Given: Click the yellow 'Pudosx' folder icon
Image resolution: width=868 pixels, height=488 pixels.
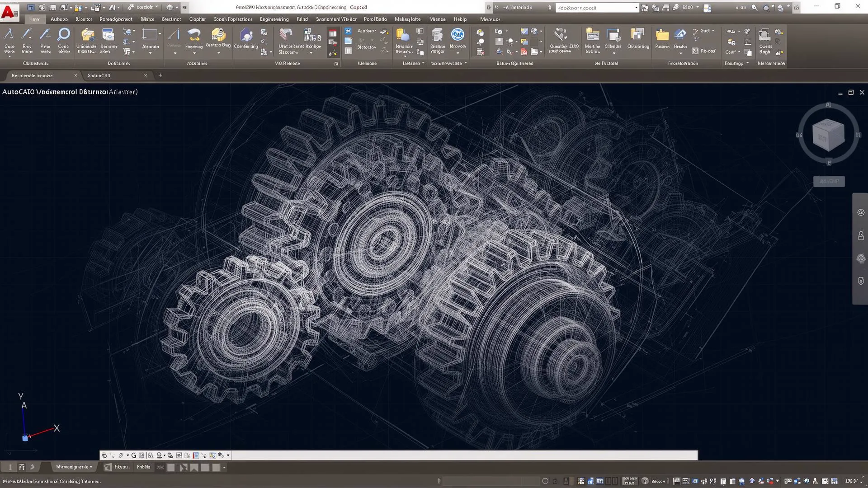Looking at the screenshot, I should point(662,35).
